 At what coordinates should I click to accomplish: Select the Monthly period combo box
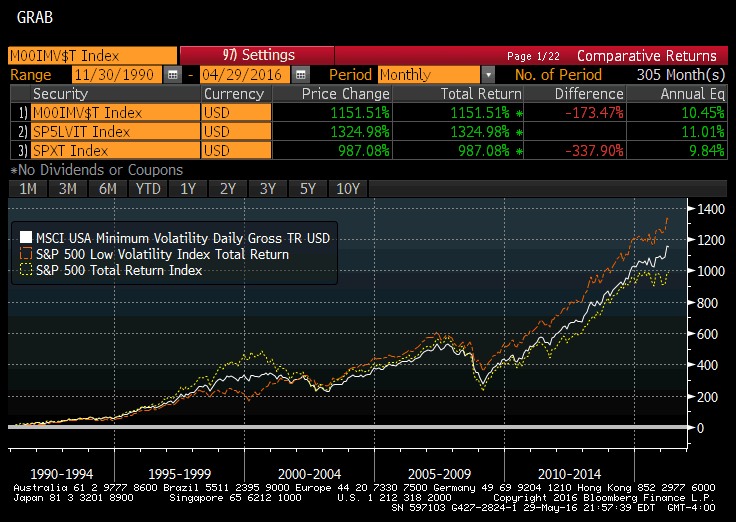coord(429,75)
